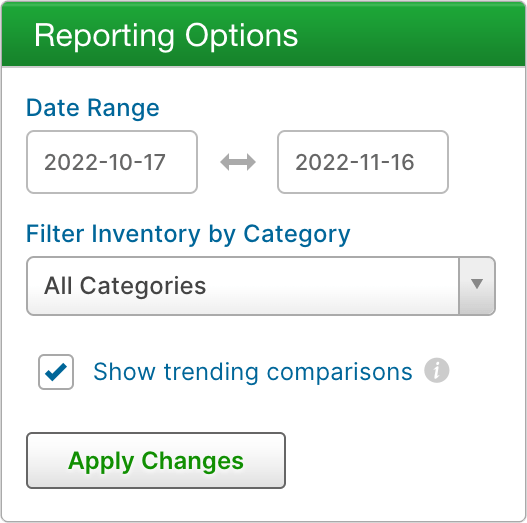Click the gray arrow button of the category dropdown
Viewport: 527px width, 523px height.
(x=477, y=286)
